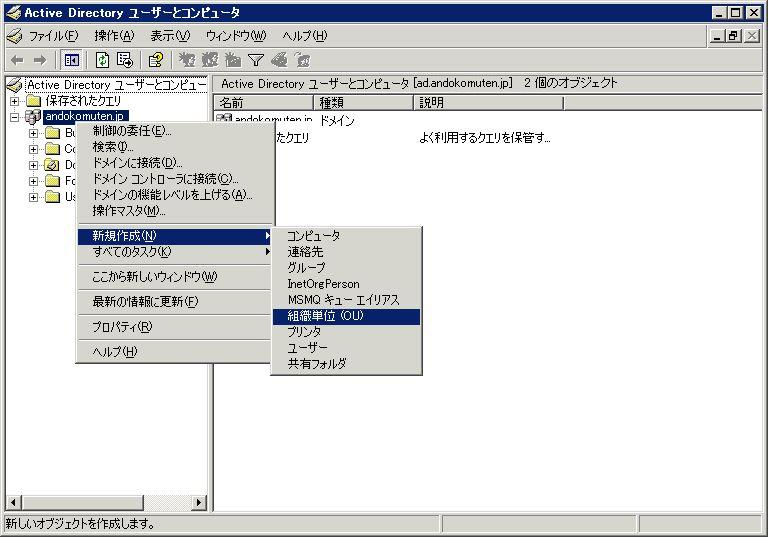This screenshot has width=768, height=537.
Task: Choose 制御の委任(E)... in context menu
Action: pos(174,131)
